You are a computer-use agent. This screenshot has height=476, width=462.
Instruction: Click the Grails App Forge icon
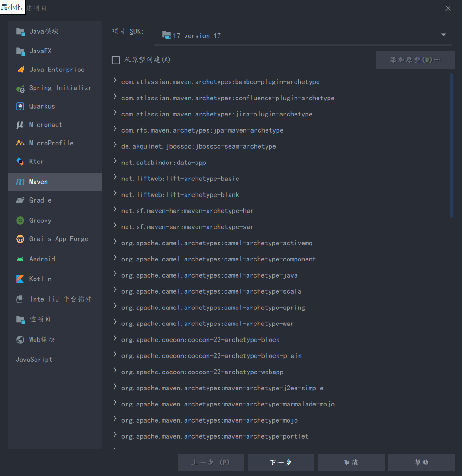(x=20, y=239)
